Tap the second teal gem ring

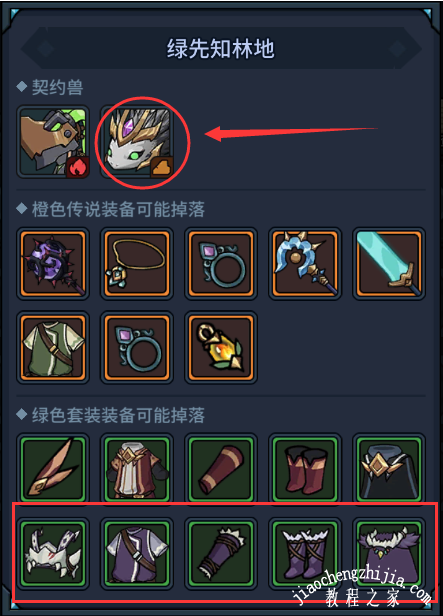point(137,348)
